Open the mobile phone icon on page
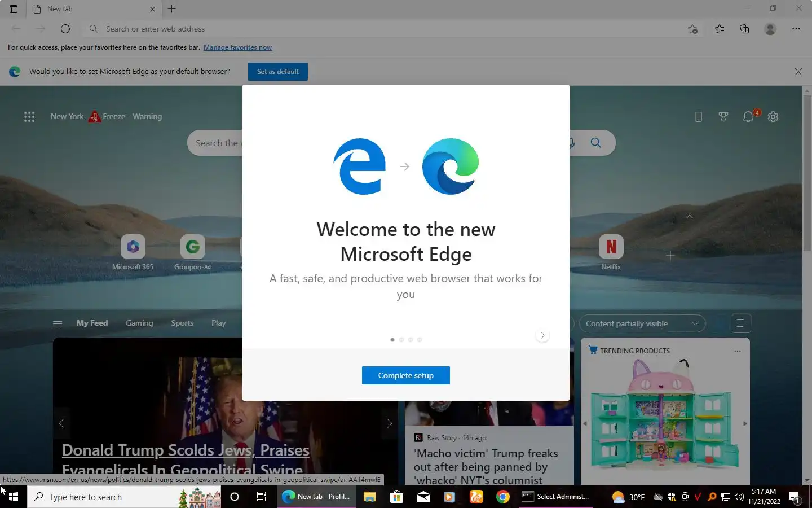 (699, 117)
